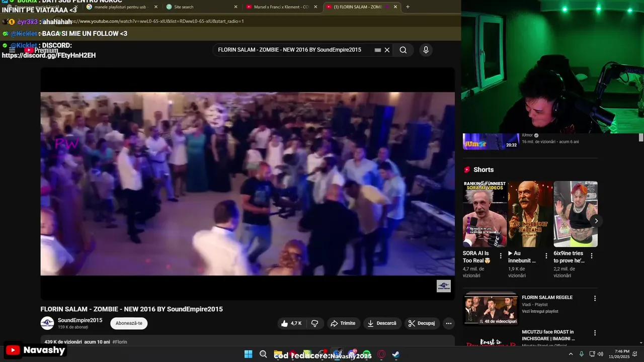
Task: Share the video via Trimite
Action: (x=343, y=323)
